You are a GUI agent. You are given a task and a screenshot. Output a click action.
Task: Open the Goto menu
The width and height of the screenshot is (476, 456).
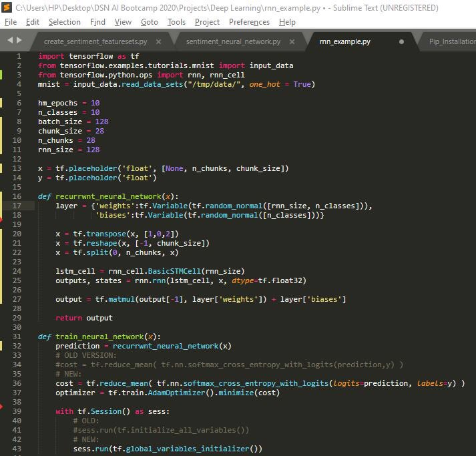150,22
